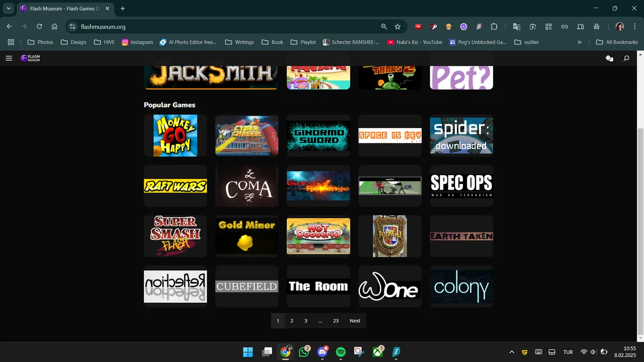Go to page 3 of games
The image size is (644, 362).
(x=305, y=321)
